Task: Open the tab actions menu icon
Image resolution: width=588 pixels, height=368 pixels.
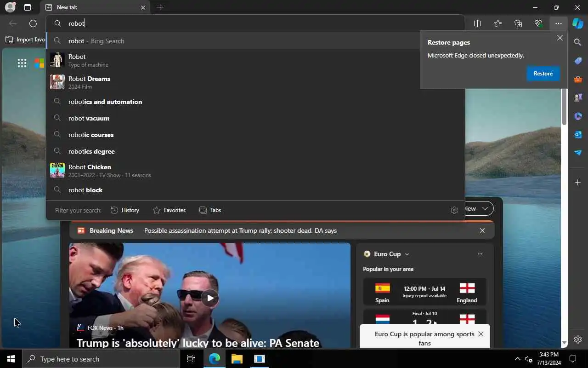Action: point(28,7)
